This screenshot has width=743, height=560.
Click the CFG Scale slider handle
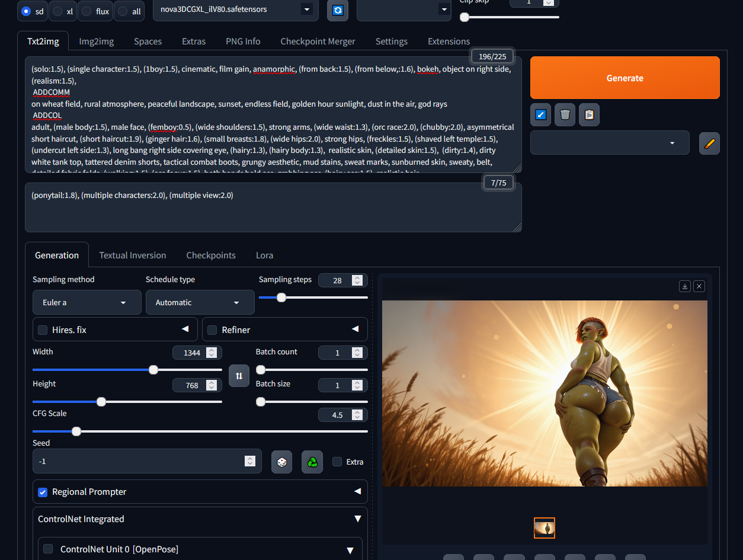coord(76,431)
